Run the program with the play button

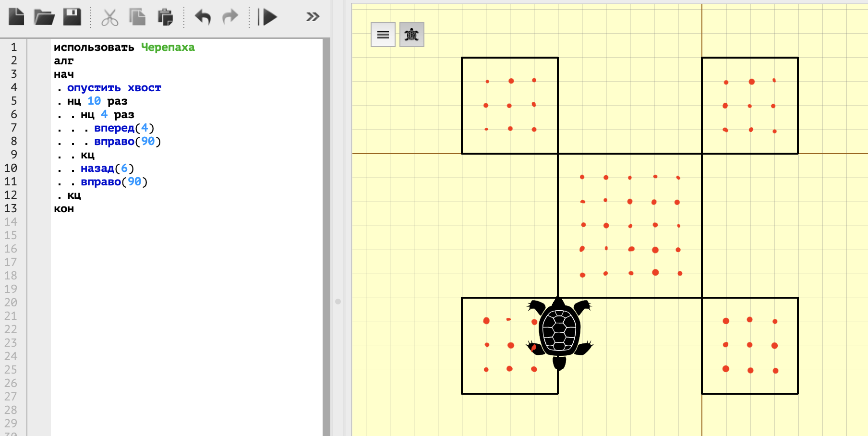(x=268, y=17)
